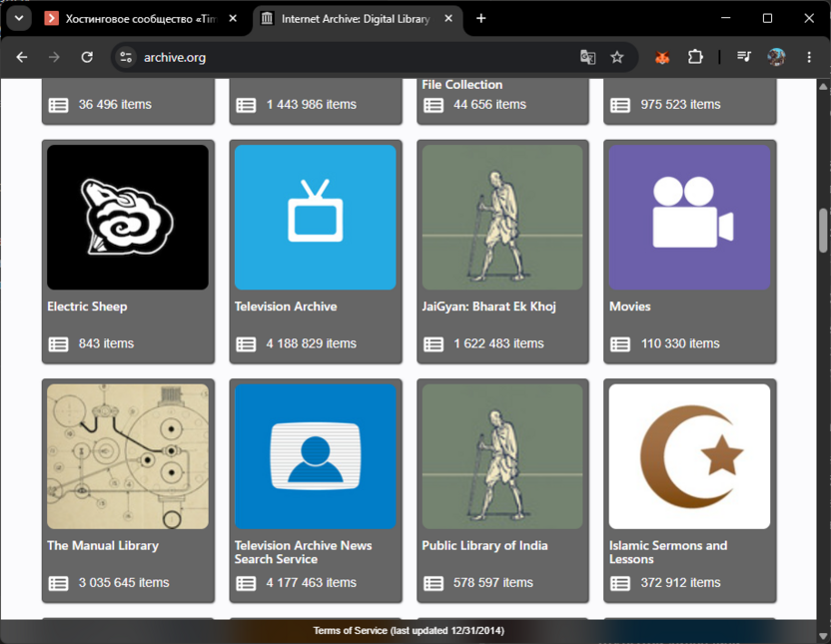Click the Movies title link
Image resolution: width=831 pixels, height=644 pixels.
629,307
